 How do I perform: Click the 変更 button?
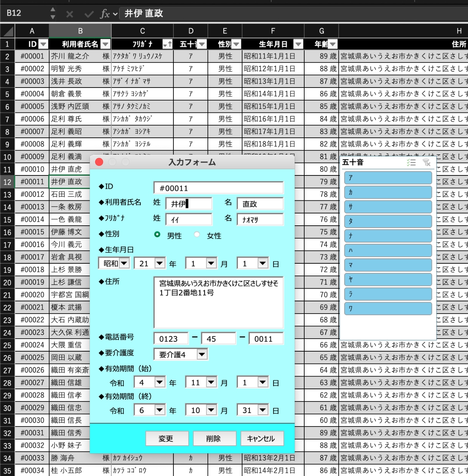[167, 438]
